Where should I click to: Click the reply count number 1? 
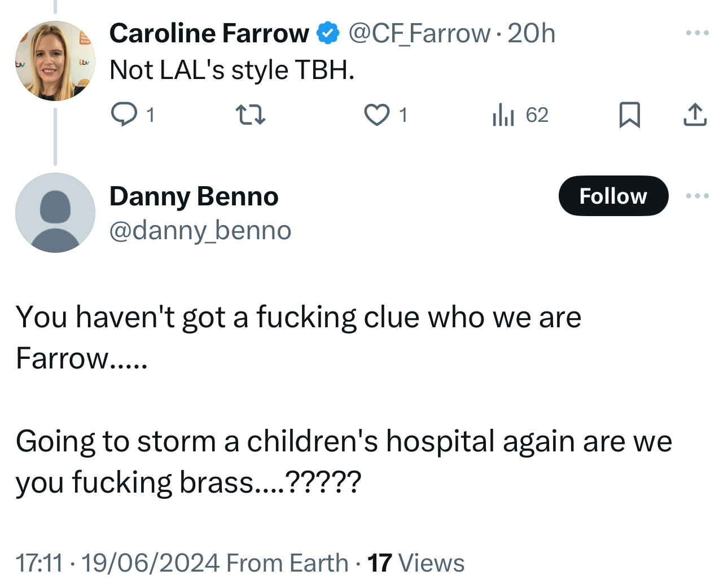(150, 115)
